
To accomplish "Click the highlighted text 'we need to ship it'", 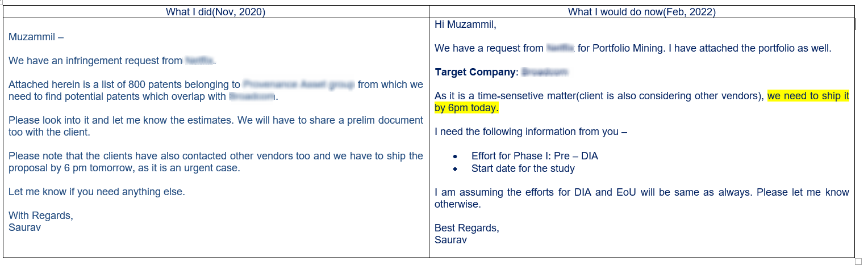I will point(808,96).
